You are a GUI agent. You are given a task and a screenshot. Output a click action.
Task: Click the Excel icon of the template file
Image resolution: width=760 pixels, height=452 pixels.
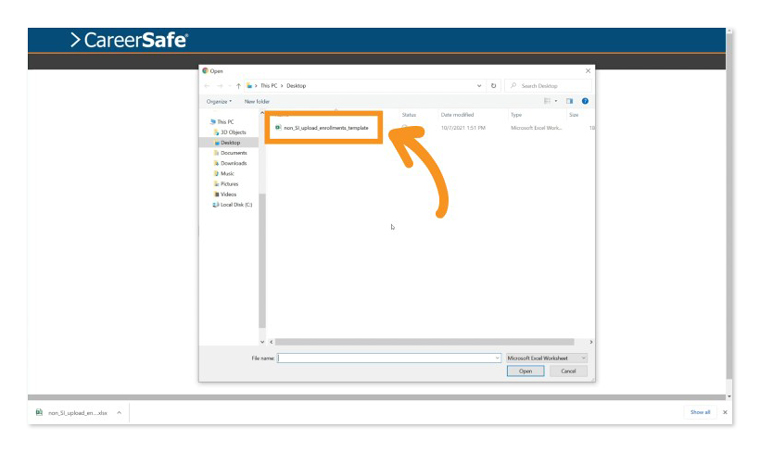coord(278,127)
